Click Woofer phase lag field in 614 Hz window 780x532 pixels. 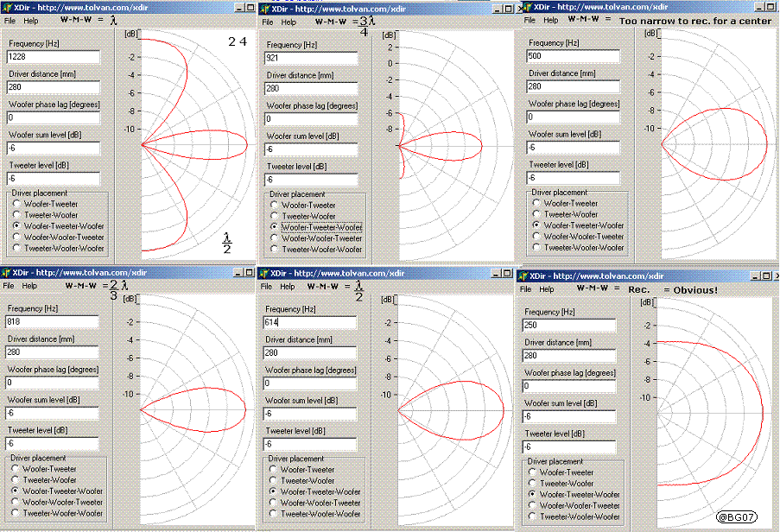[310, 383]
